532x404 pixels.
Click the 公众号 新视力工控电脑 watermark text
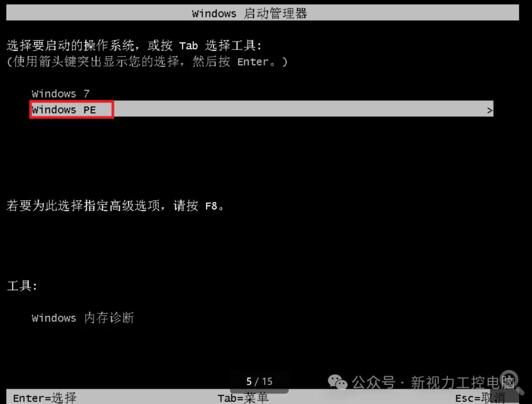point(433,383)
